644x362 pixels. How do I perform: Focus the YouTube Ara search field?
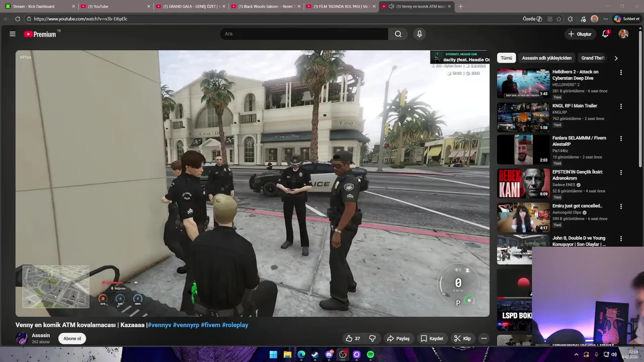point(304,34)
